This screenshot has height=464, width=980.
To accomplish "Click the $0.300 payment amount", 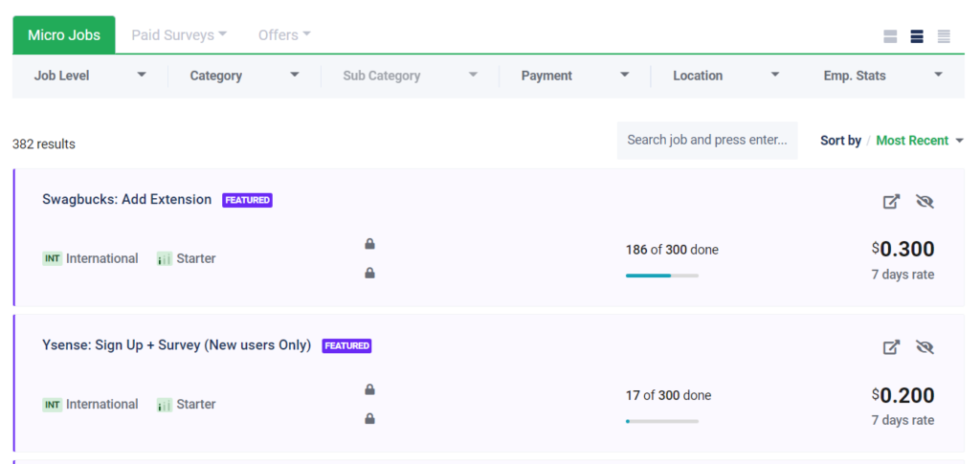I will (903, 249).
